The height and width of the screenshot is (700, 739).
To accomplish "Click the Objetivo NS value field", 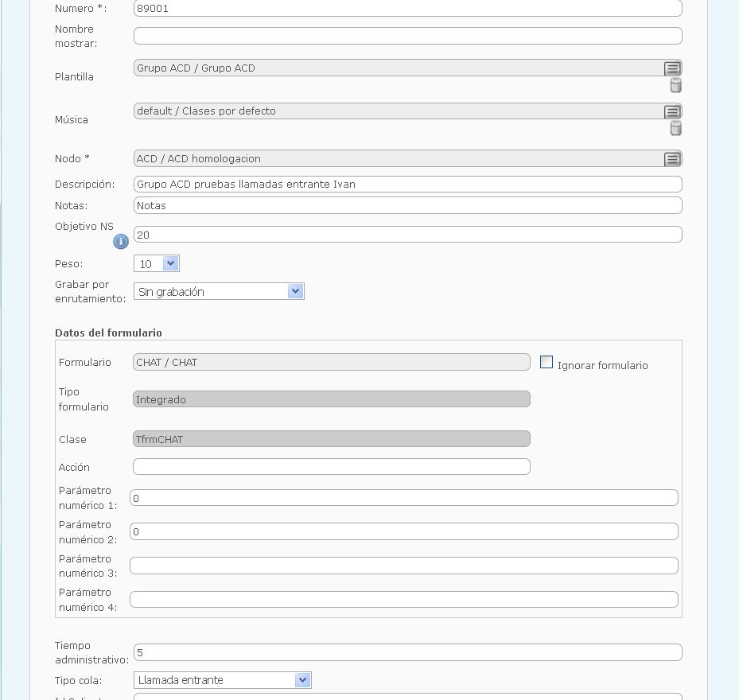I will coord(407,235).
